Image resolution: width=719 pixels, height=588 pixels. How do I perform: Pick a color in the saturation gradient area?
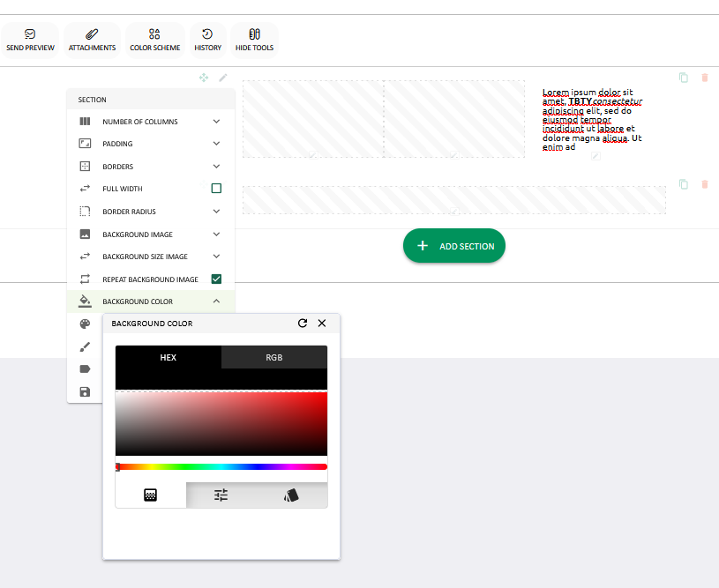221,423
